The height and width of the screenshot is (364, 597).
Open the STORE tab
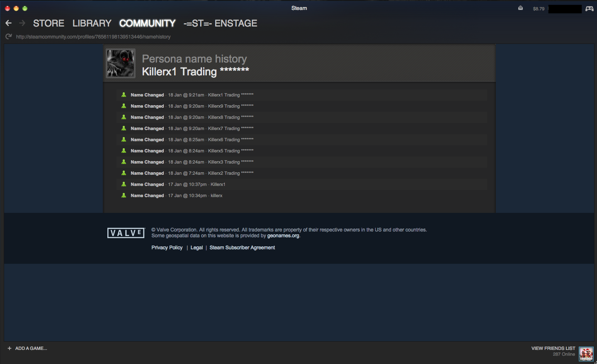(49, 23)
